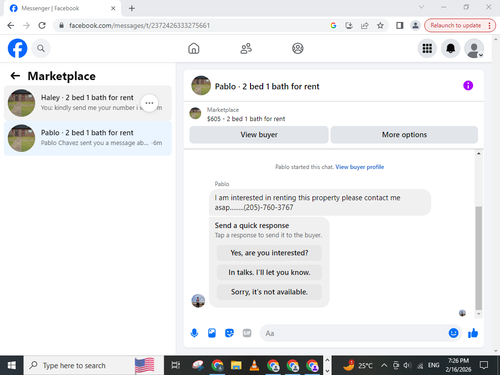Open options for Haley conversation

tap(149, 103)
